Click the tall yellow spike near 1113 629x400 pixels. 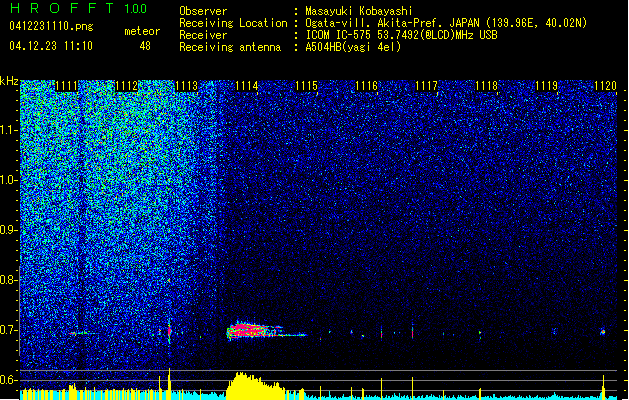click(169, 384)
